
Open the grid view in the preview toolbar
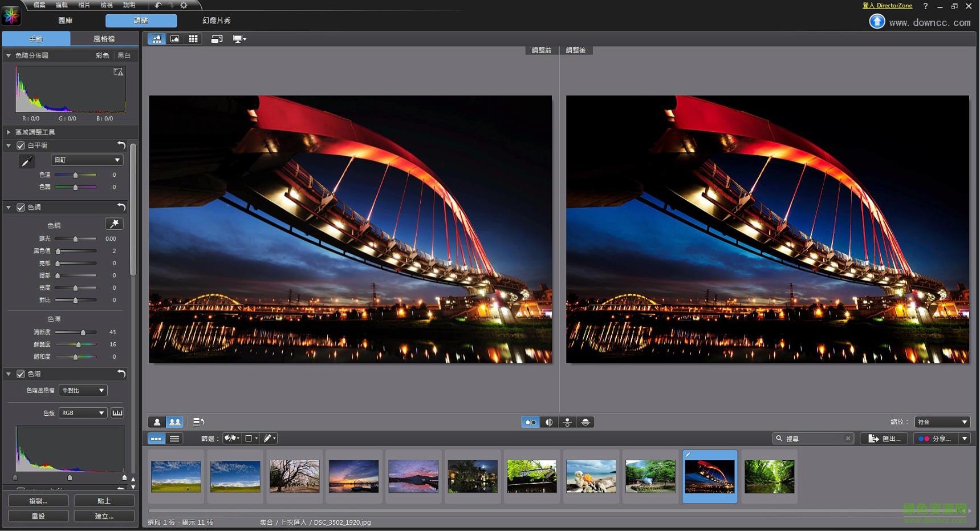click(x=193, y=38)
